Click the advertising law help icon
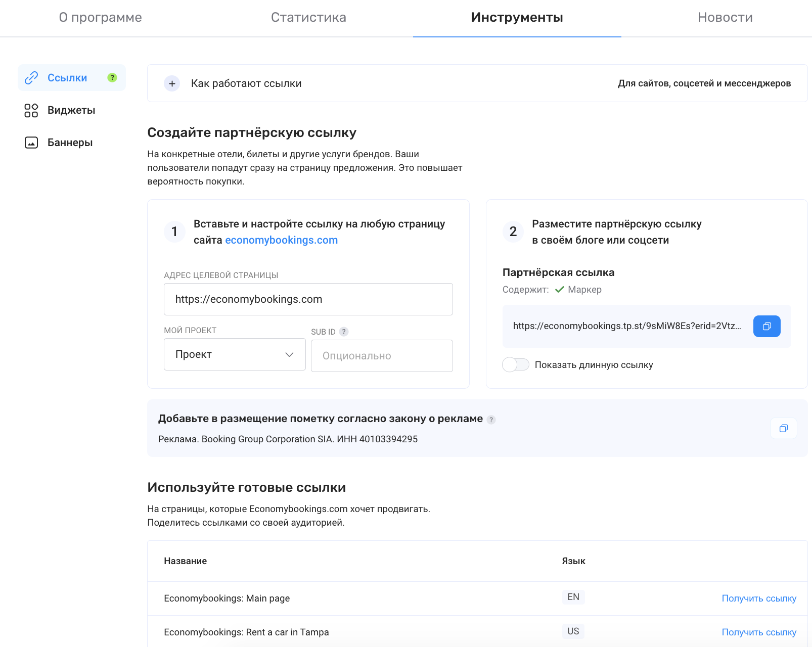This screenshot has width=812, height=647. (491, 420)
